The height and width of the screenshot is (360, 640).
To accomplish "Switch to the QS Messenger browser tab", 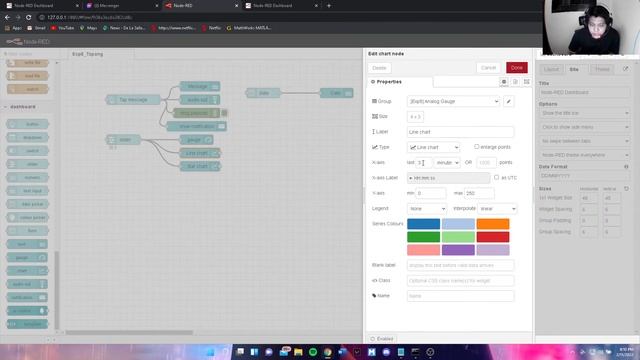I will click(x=122, y=6).
